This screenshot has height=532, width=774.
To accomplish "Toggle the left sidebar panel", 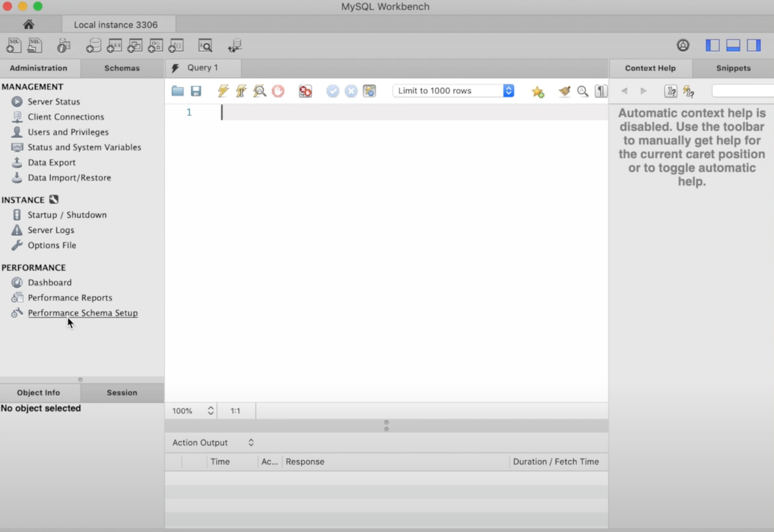I will click(712, 45).
